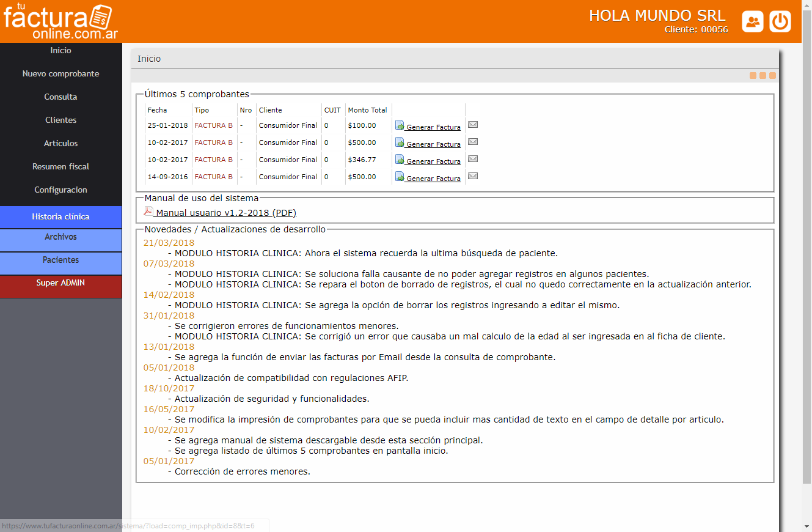Image resolution: width=812 pixels, height=532 pixels.
Task: Click the first orange square above the panel
Action: pyautogui.click(x=753, y=75)
